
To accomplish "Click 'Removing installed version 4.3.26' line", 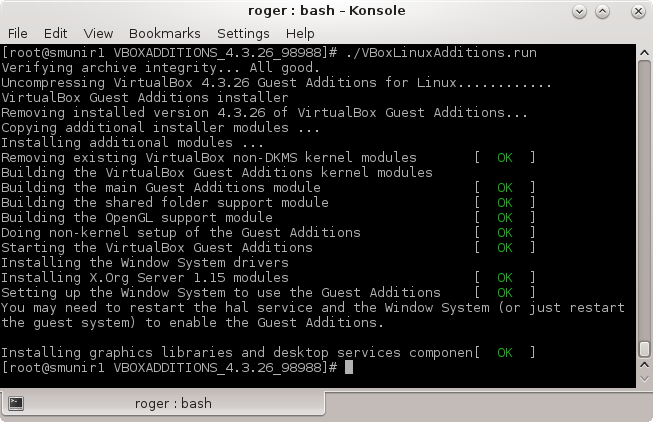I will click(x=264, y=112).
